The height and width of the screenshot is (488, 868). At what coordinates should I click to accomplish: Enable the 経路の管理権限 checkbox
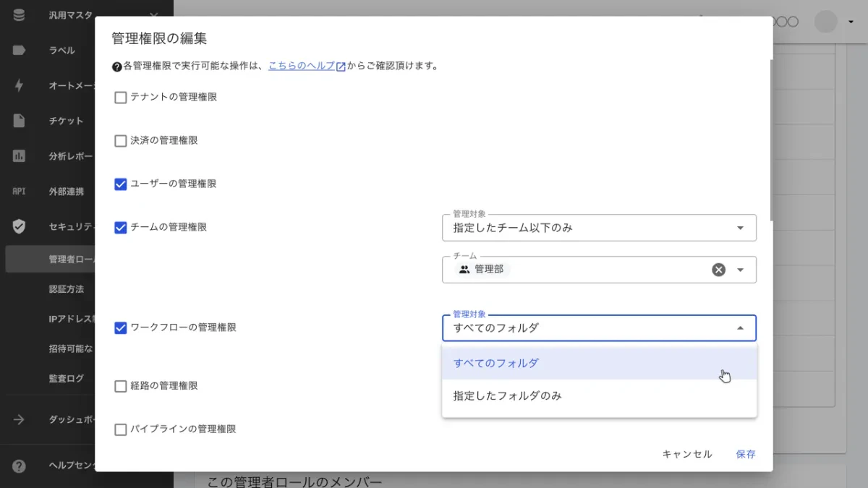(x=121, y=387)
